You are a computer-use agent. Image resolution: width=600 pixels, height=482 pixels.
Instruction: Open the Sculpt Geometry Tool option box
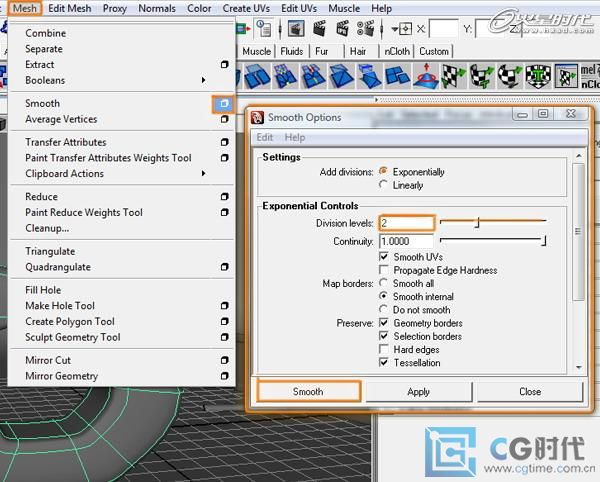[x=224, y=337]
